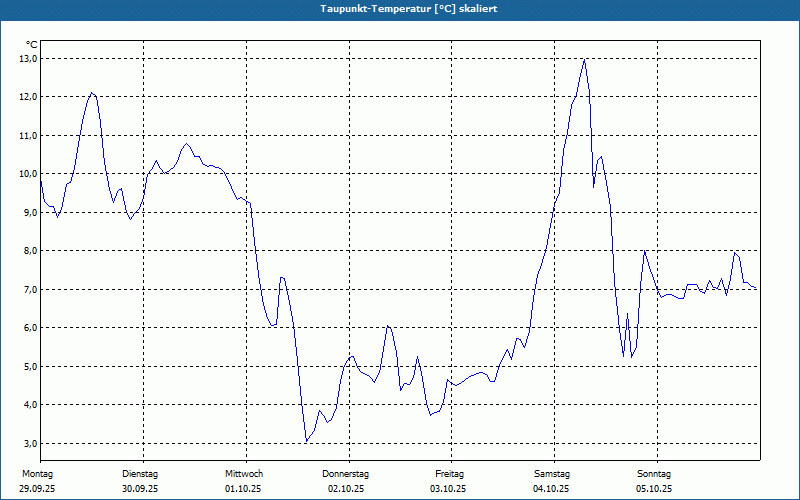
Task: Click the 7,0 y-axis value
Action: pos(31,289)
